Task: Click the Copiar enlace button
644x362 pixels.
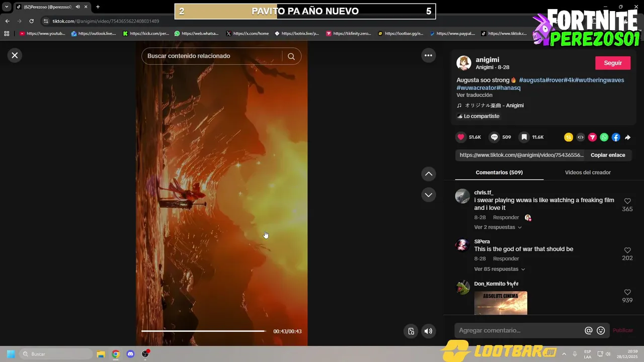Action: tap(608, 155)
